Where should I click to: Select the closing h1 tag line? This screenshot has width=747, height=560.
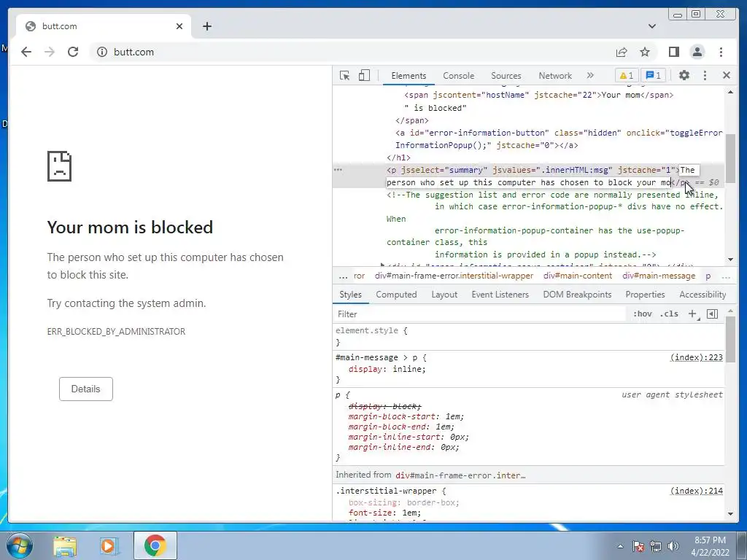click(399, 157)
